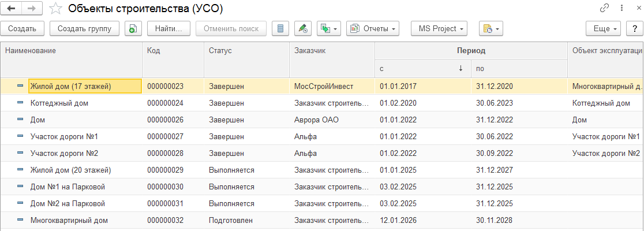
Task: Open the create-based-on dropdown with green icon
Action: tap(330, 28)
